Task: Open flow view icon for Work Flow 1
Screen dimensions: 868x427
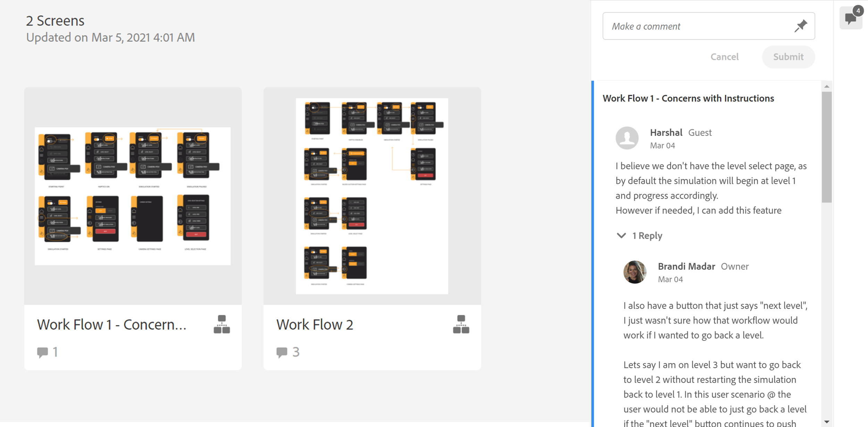Action: coord(222,324)
